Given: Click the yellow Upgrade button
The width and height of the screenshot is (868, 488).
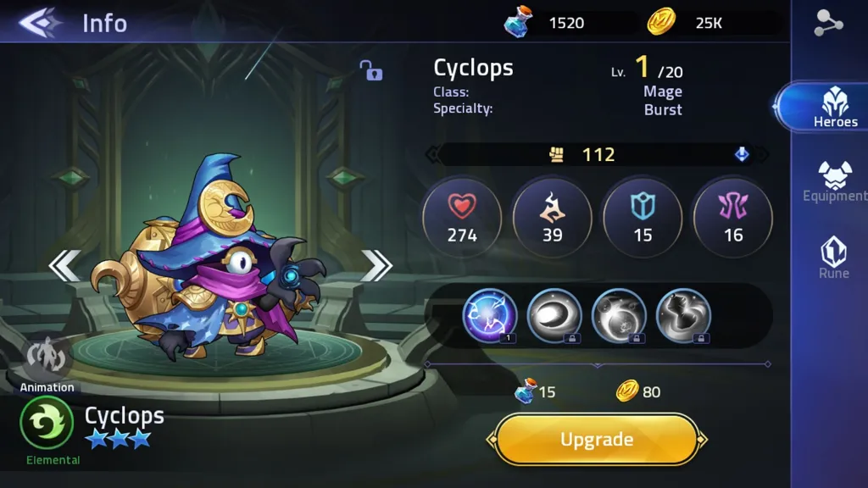Looking at the screenshot, I should 596,440.
